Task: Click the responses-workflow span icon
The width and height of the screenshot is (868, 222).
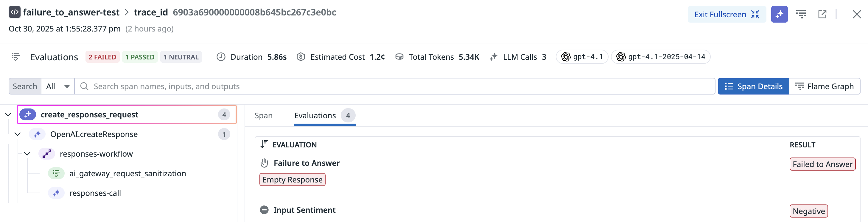Action: click(46, 154)
